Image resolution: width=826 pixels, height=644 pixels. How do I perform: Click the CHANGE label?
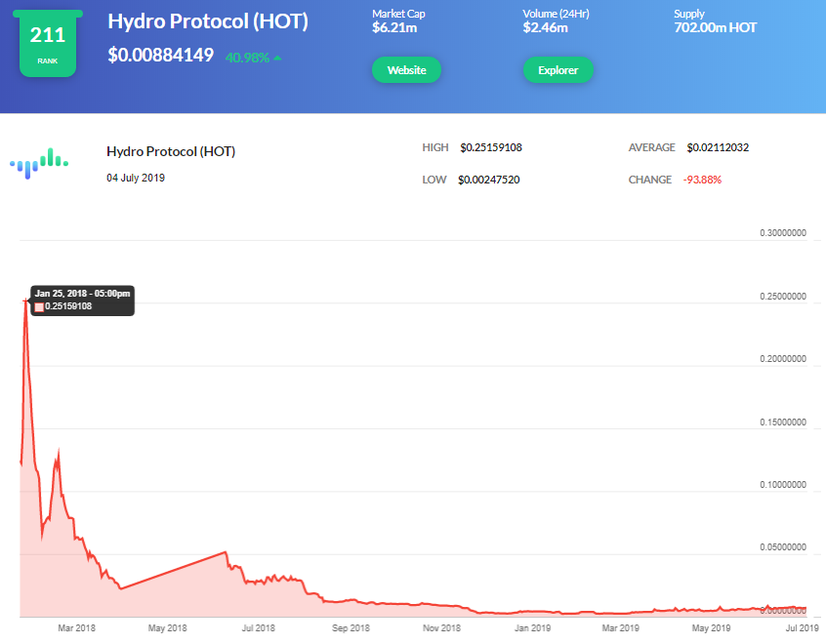coord(650,181)
